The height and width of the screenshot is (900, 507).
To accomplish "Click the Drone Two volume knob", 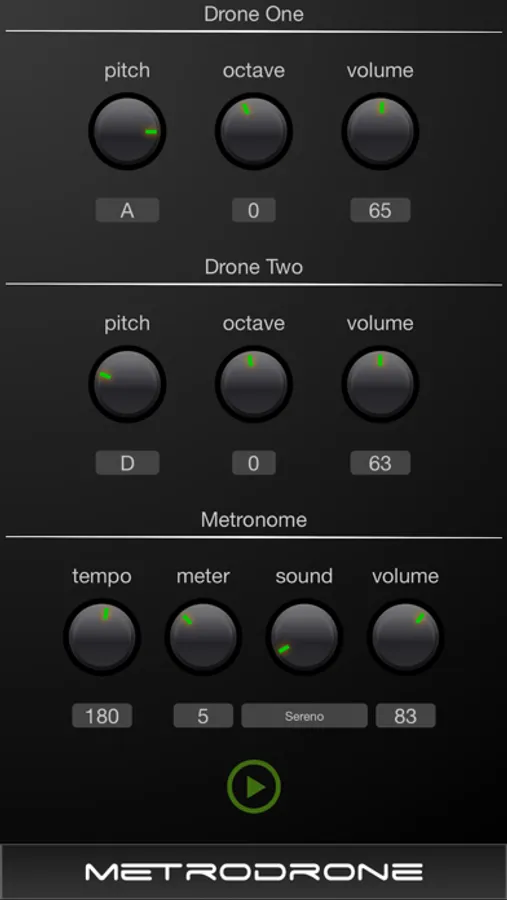I will pos(380,384).
